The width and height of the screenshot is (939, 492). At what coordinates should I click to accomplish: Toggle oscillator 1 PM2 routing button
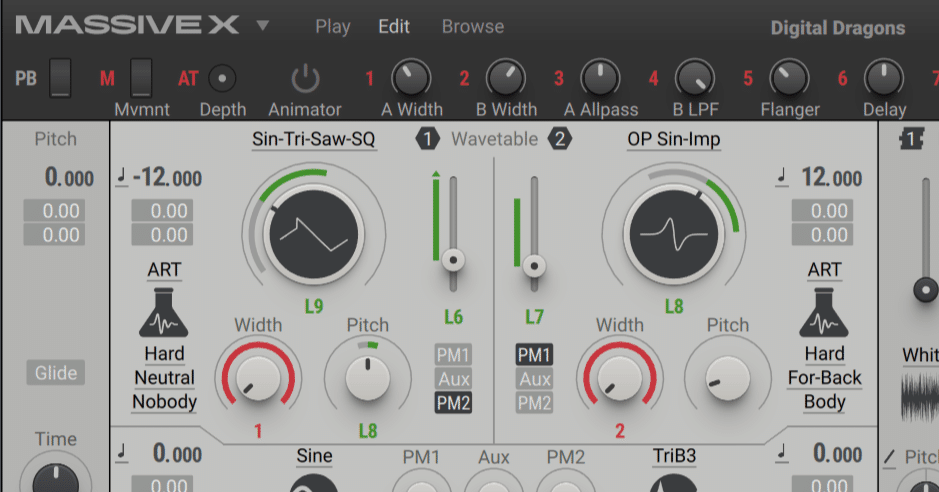coord(453,403)
